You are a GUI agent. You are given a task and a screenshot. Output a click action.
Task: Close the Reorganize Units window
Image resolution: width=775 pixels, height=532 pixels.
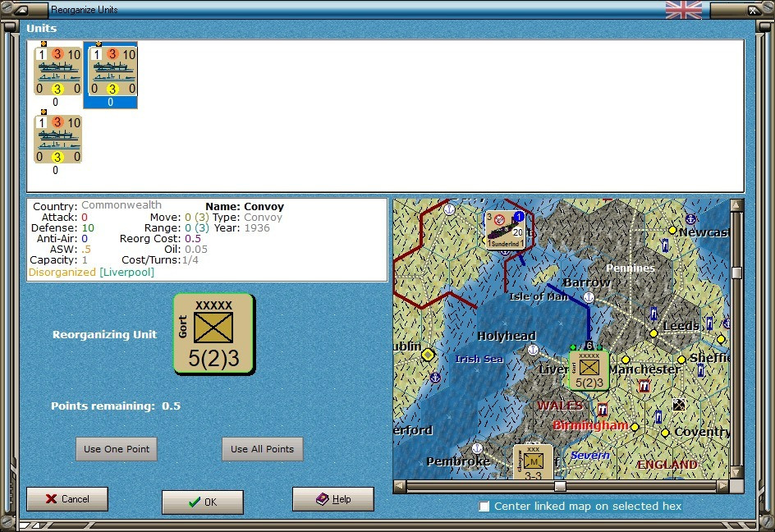point(752,9)
